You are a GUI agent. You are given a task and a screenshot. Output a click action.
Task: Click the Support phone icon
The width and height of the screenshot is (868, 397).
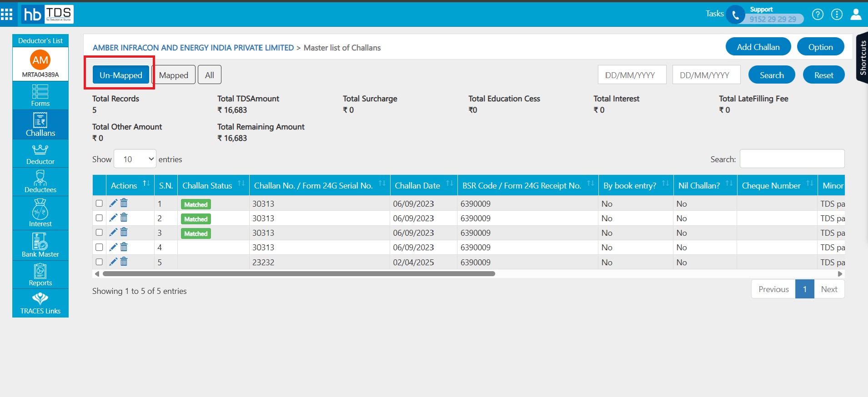tap(735, 15)
